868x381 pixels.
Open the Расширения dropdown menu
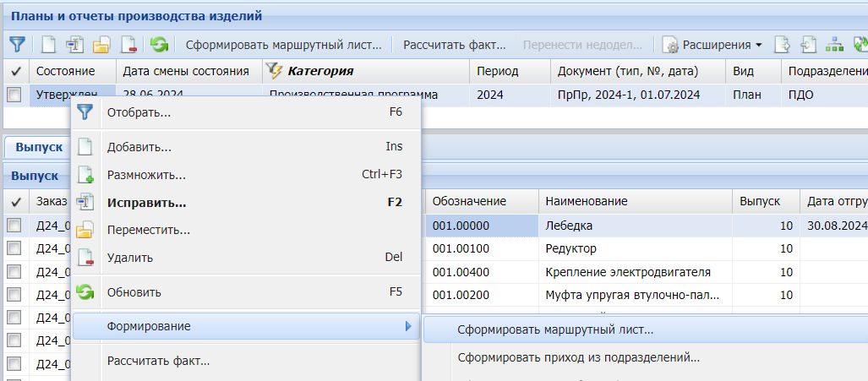(714, 44)
